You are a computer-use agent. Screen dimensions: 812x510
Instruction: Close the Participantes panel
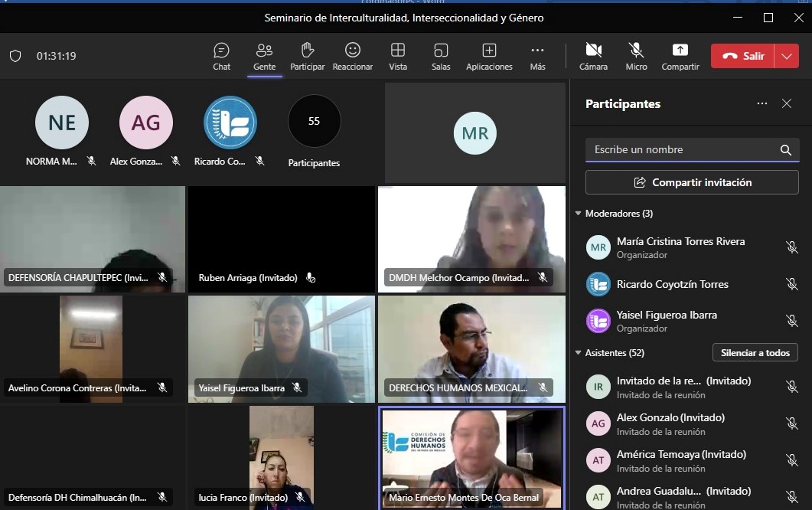(787, 103)
